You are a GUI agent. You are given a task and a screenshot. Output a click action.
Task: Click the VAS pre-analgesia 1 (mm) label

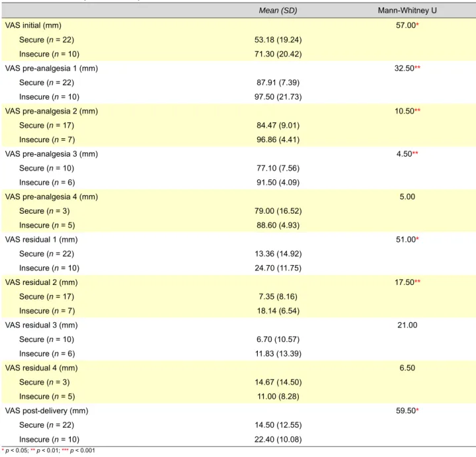52,68
